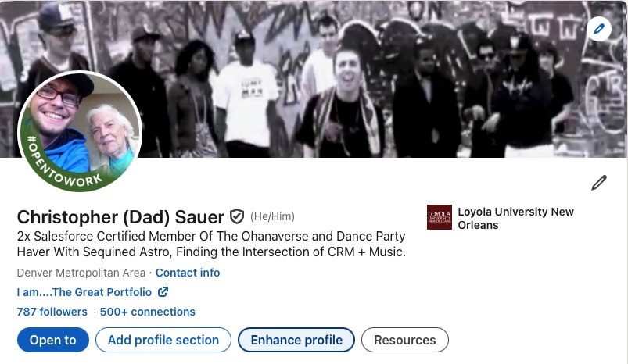Viewport: 628px width, 364px height.
Task: Open Contact info
Action: click(x=188, y=273)
